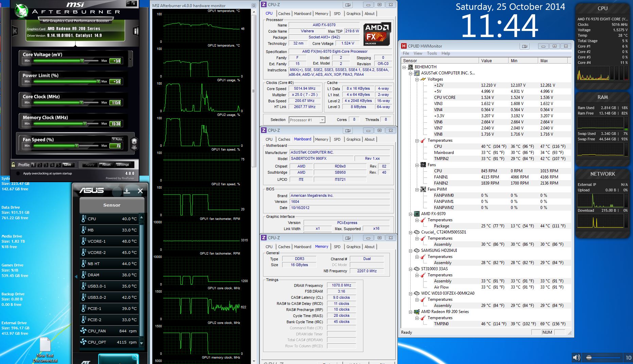Image resolution: width=633 pixels, height=364 pixels.
Task: Click the Afterburner fan User Define icon
Action: pos(134,143)
